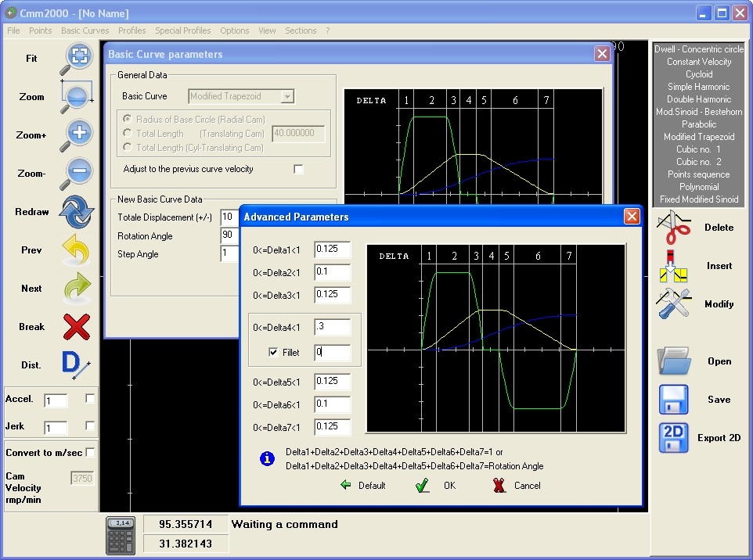This screenshot has height=560, width=753.
Task: Choose Constant Velocity in the curve list
Action: click(x=699, y=62)
